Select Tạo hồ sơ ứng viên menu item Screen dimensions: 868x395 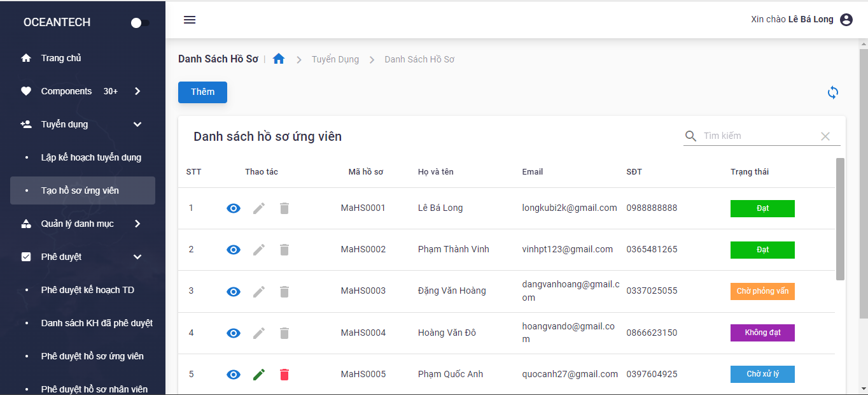tap(83, 190)
